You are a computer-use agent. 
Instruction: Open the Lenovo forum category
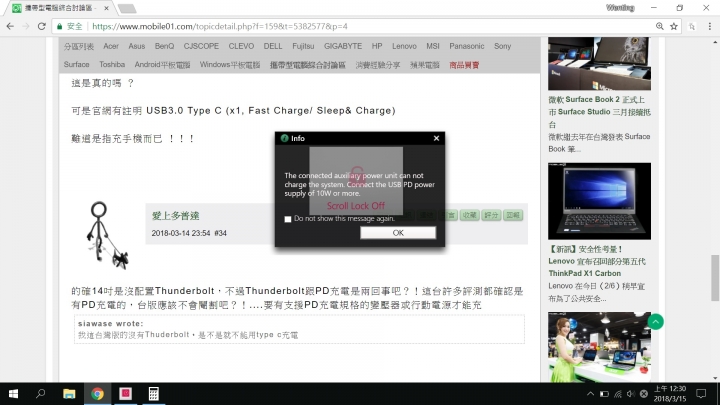click(x=404, y=46)
